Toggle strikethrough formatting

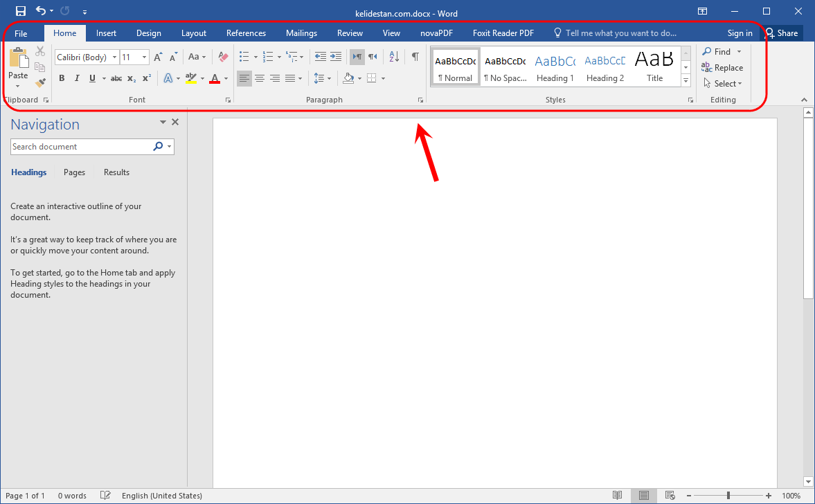(x=116, y=78)
